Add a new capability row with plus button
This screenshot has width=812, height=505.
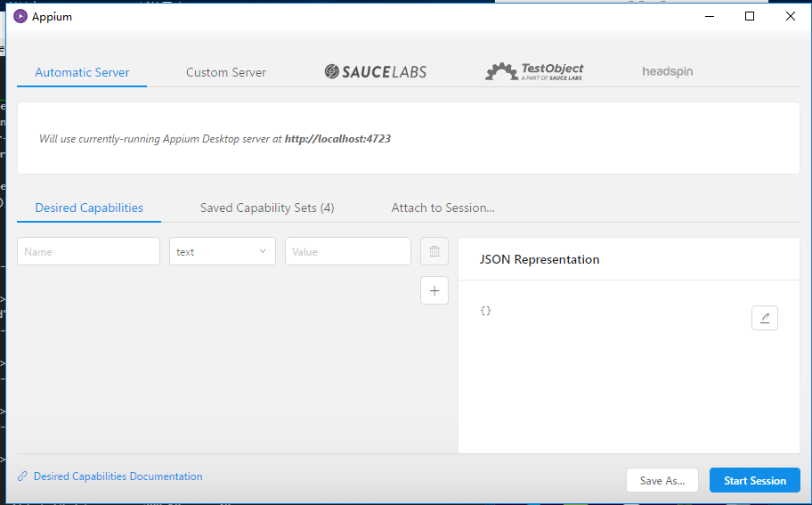click(x=434, y=290)
